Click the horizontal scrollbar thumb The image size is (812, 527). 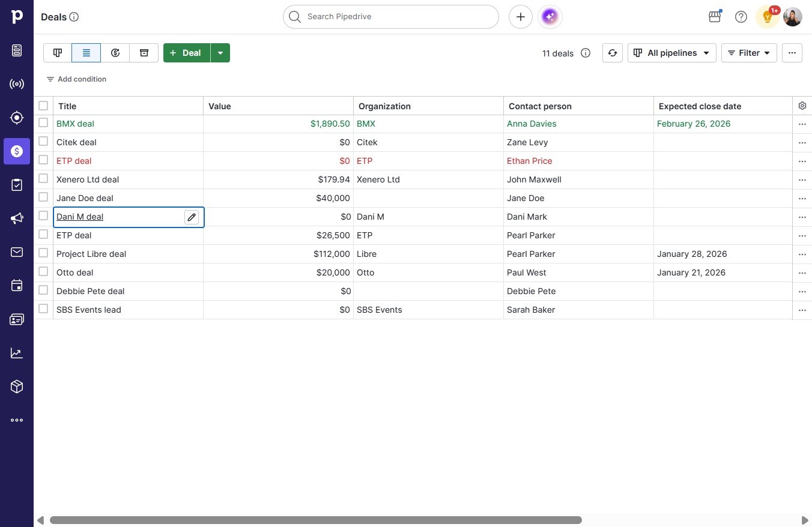point(316,520)
